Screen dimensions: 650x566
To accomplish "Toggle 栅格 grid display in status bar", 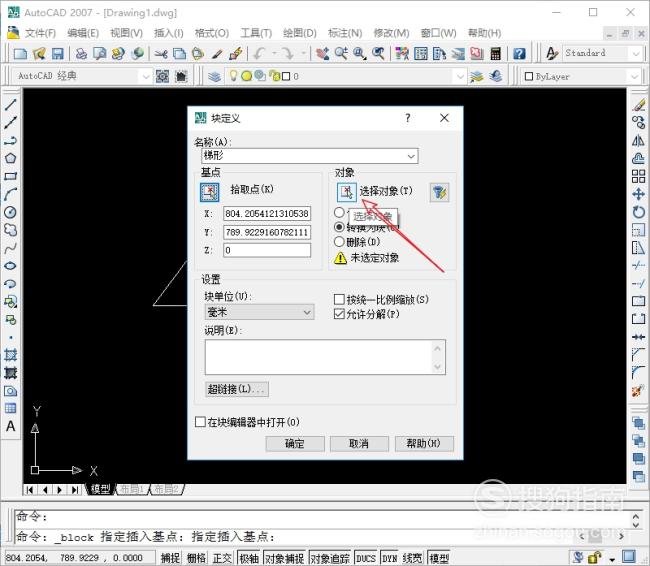I will click(196, 558).
